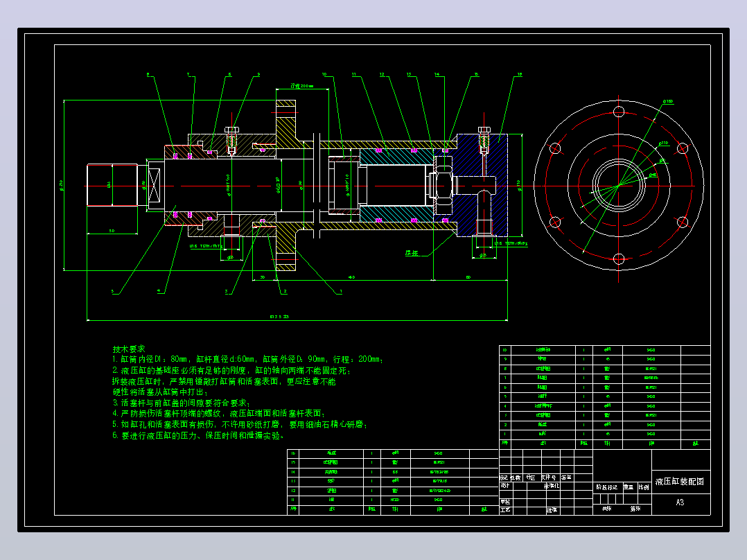Click the bottom bolt hole in flange end view

(x=618, y=259)
